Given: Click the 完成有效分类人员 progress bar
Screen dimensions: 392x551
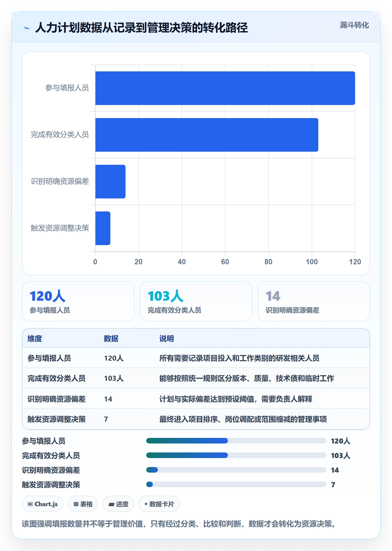Looking at the screenshot, I should (236, 455).
